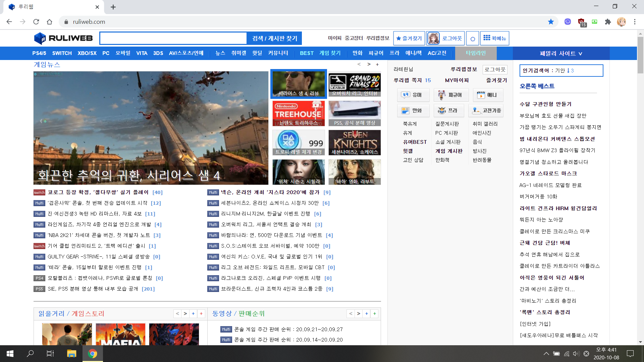
Task: Open 시리어스 샘 4 리뷰 thumbnail
Action: 299,84
